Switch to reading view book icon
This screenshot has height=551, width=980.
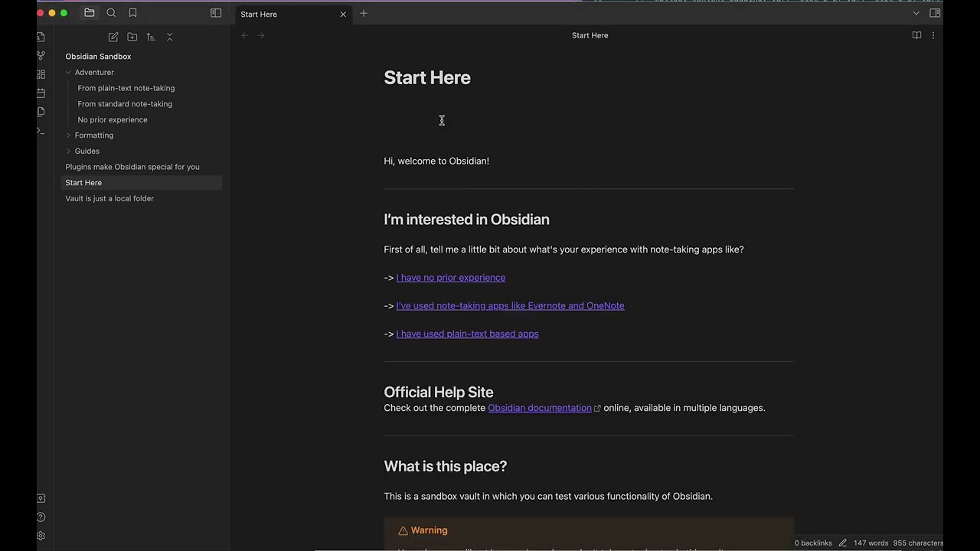pyautogui.click(x=916, y=35)
